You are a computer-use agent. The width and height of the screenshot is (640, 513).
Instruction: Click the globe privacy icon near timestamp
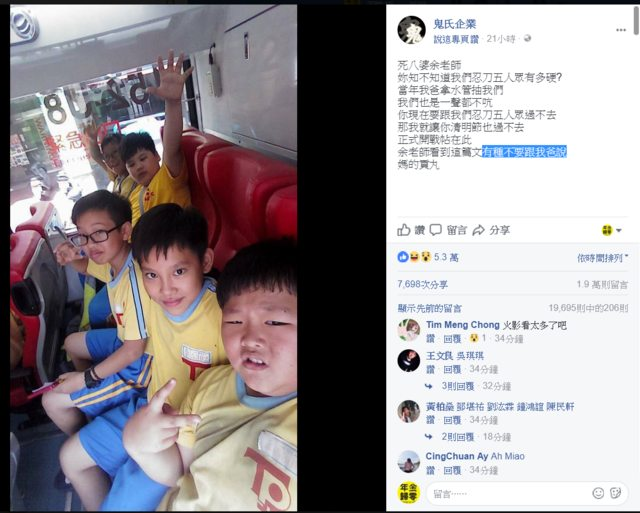[x=527, y=38]
